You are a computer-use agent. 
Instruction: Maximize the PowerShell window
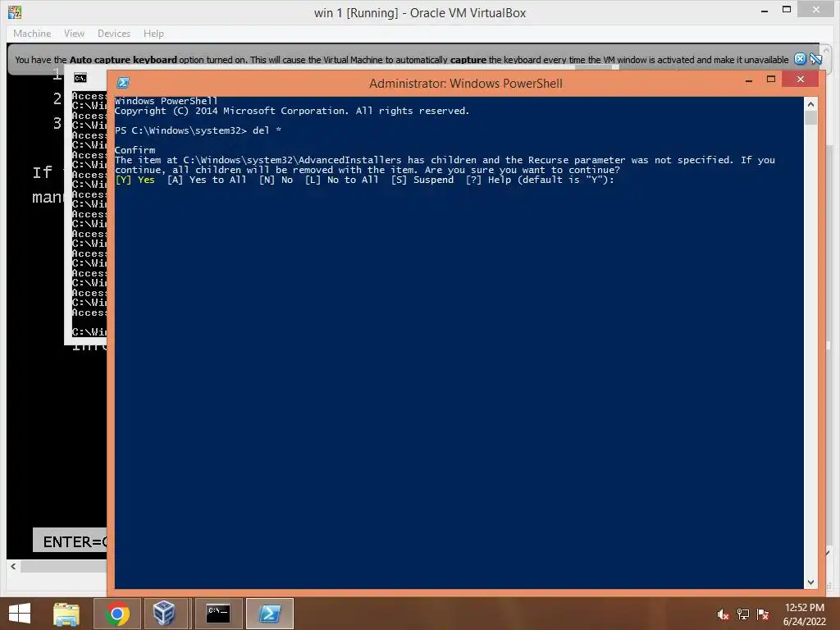coord(771,80)
